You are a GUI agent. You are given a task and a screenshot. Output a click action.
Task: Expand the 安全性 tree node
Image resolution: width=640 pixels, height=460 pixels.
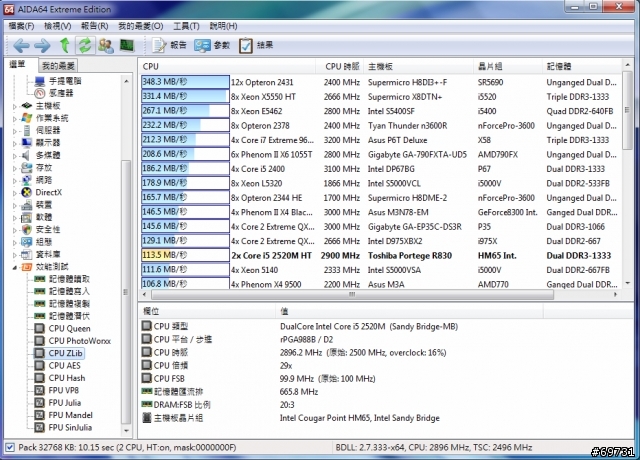pyautogui.click(x=15, y=230)
